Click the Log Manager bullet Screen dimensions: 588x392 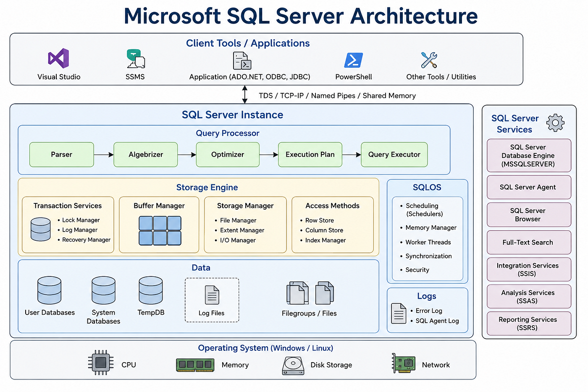pyautogui.click(x=78, y=230)
